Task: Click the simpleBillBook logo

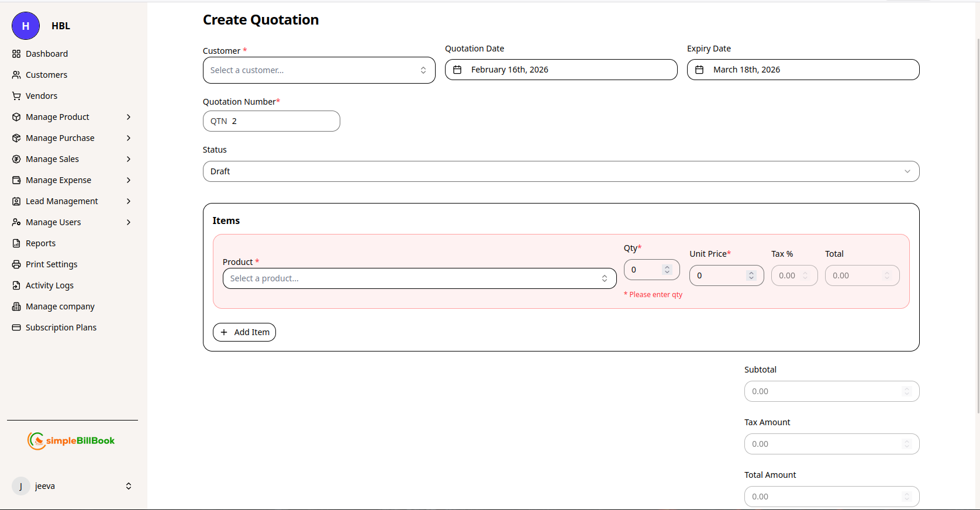Action: pos(71,441)
